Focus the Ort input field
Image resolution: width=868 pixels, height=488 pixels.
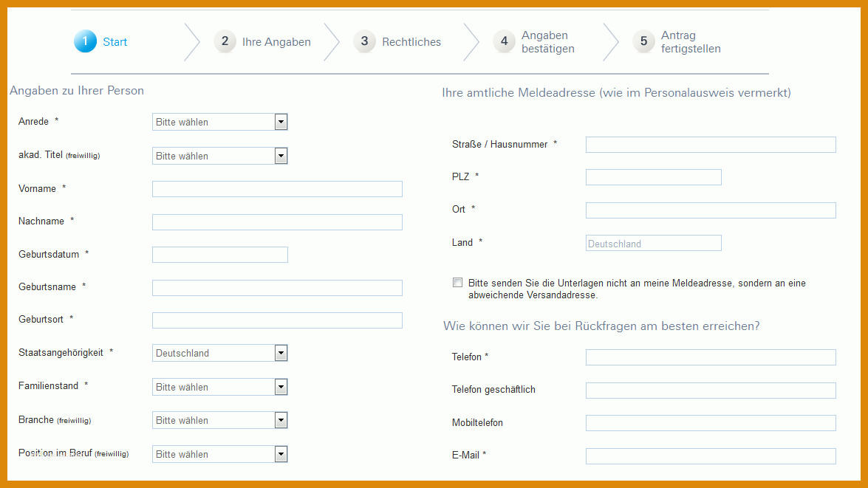tap(711, 210)
